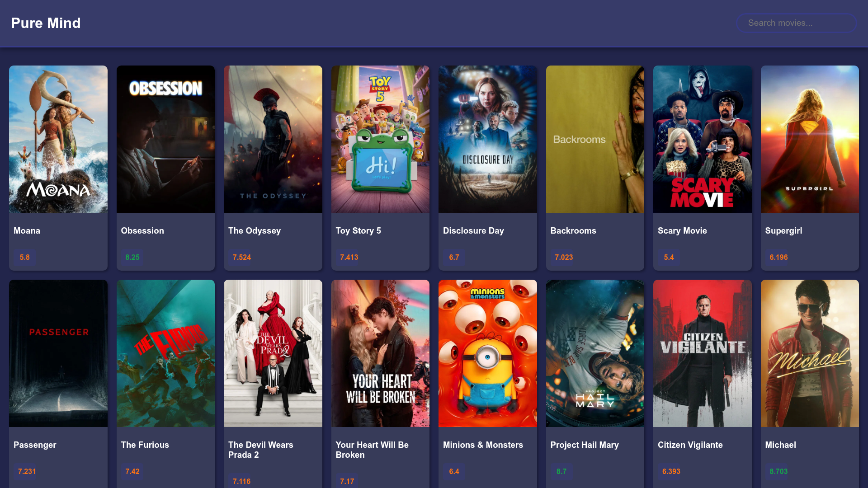Image resolution: width=868 pixels, height=488 pixels.
Task: Select Your Heart Will Be Broken title
Action: pos(372,450)
